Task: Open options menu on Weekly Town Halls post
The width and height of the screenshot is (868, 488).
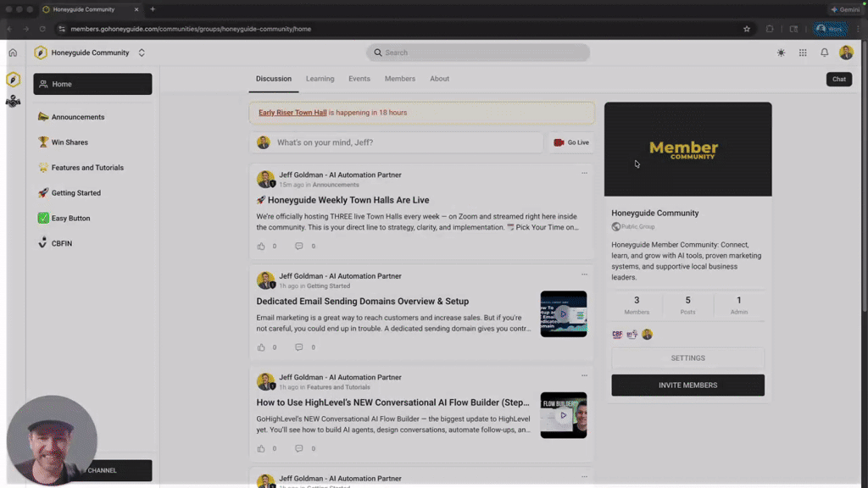Action: [x=584, y=173]
